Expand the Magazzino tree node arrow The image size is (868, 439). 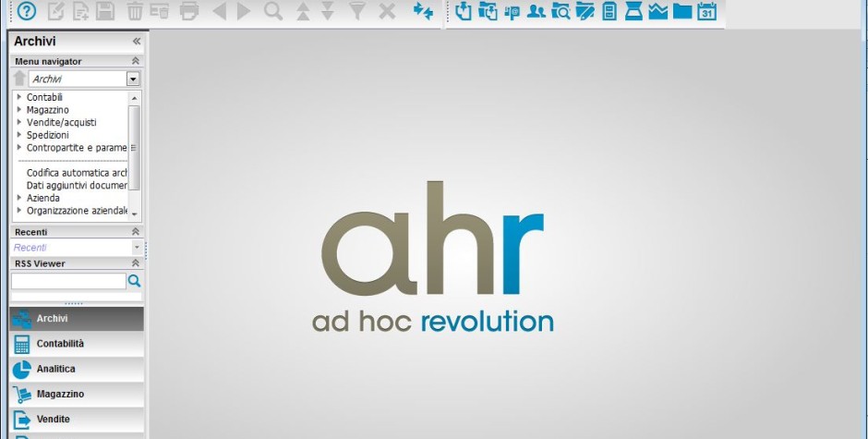[19, 110]
